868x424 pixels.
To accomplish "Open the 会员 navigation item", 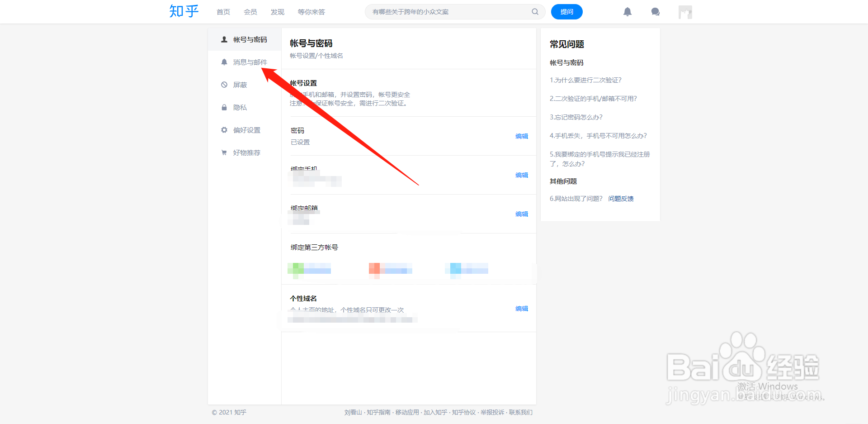I will (250, 12).
